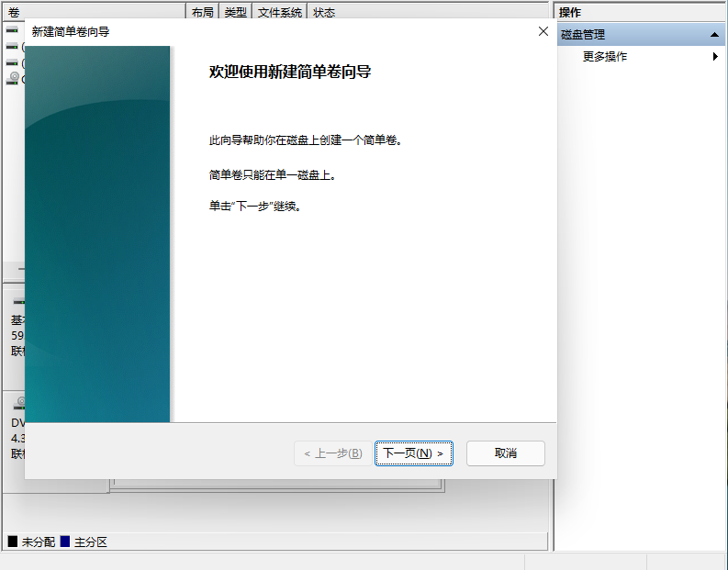This screenshot has height=570, width=728.
Task: Click the 下一页(N) button
Action: point(413,453)
